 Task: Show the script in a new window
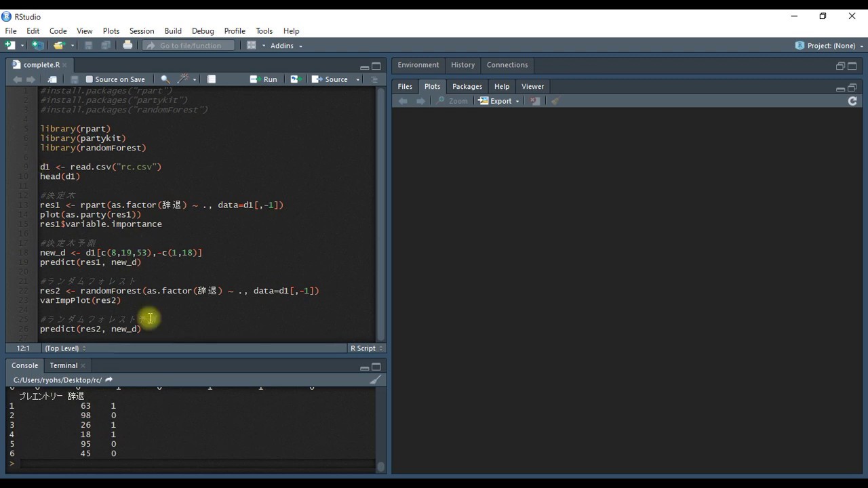[x=52, y=79]
